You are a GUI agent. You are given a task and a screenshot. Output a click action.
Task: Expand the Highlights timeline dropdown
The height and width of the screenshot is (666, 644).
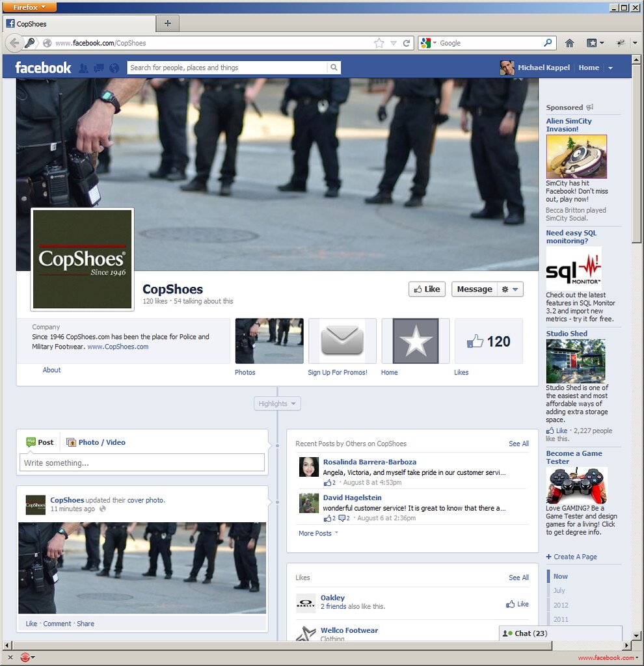pos(277,403)
